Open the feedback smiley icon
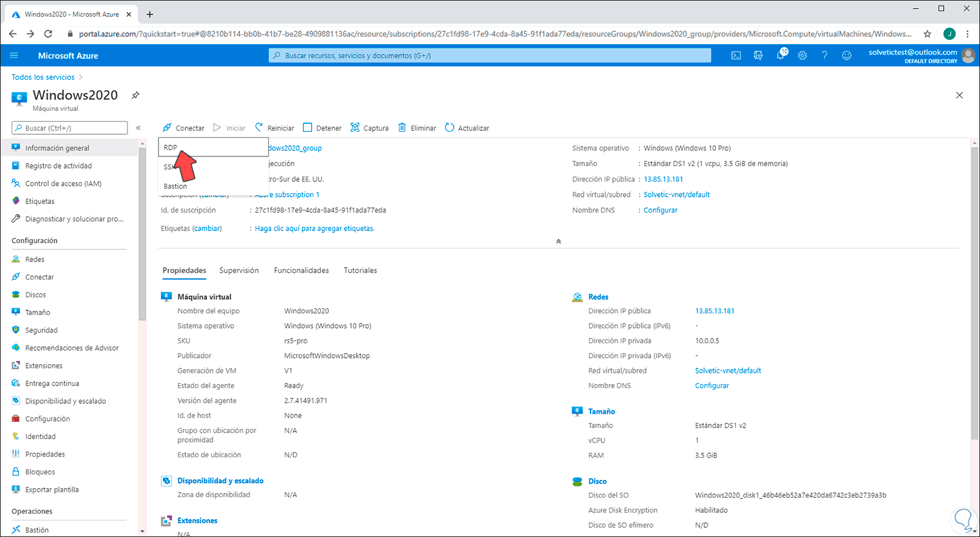The height and width of the screenshot is (537, 980). [x=846, y=55]
